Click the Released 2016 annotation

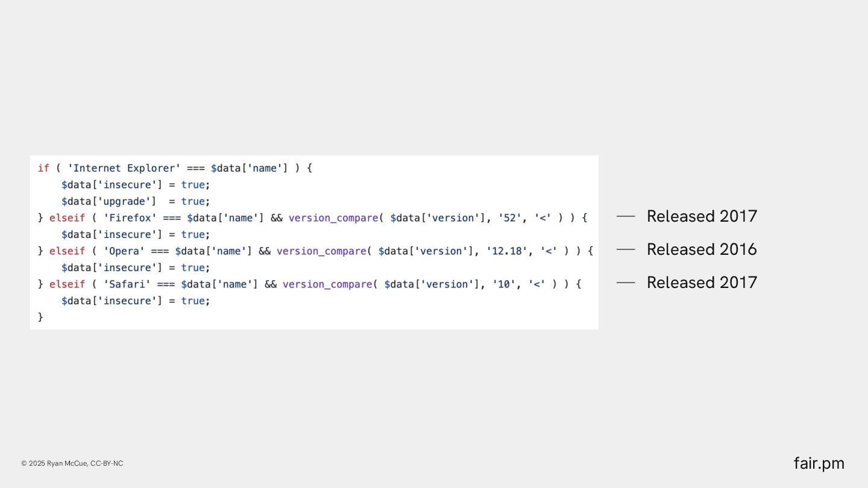point(702,249)
